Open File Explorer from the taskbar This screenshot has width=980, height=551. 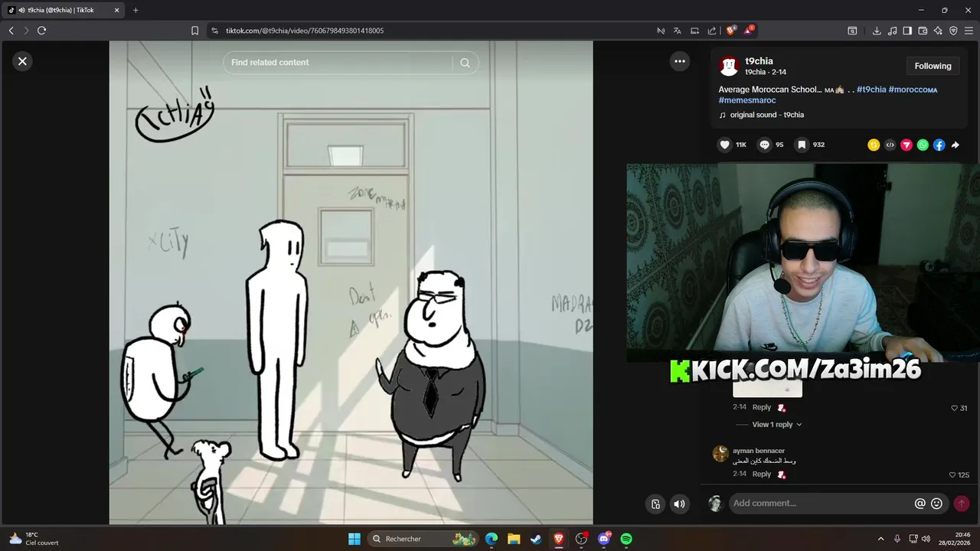(514, 539)
